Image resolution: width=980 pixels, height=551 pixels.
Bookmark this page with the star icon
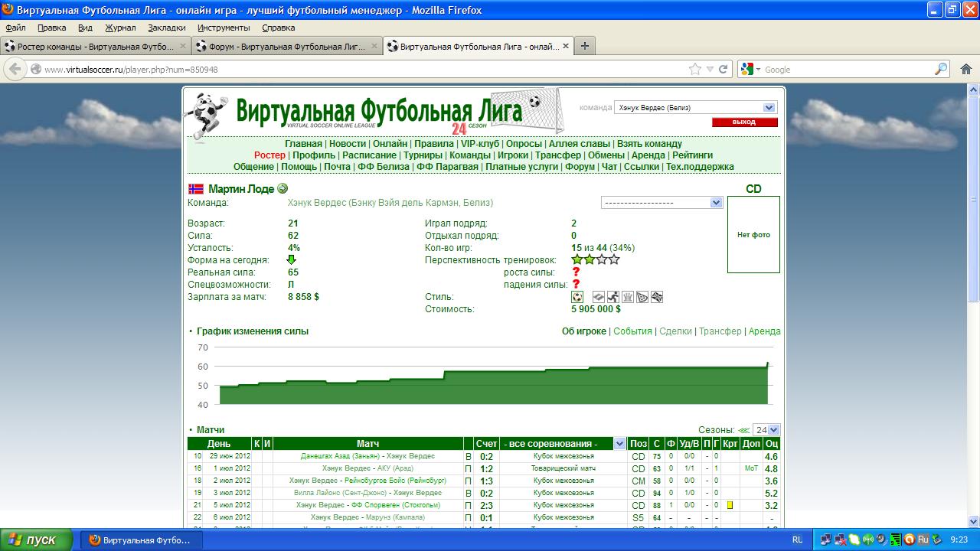click(695, 69)
